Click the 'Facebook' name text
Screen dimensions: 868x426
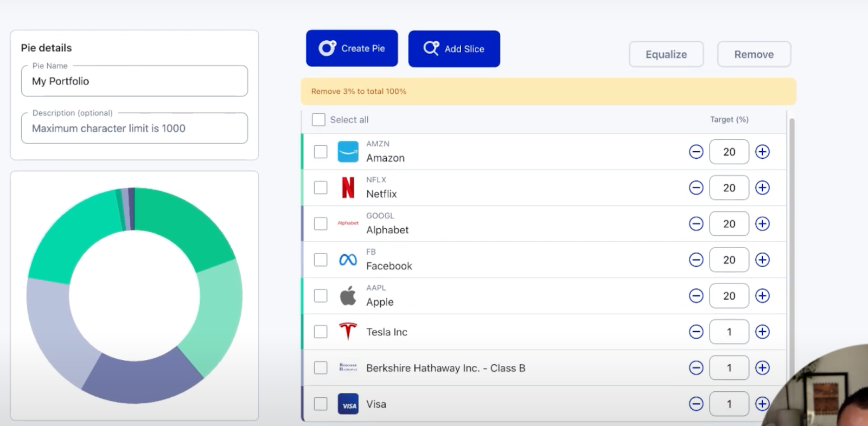[x=389, y=266]
